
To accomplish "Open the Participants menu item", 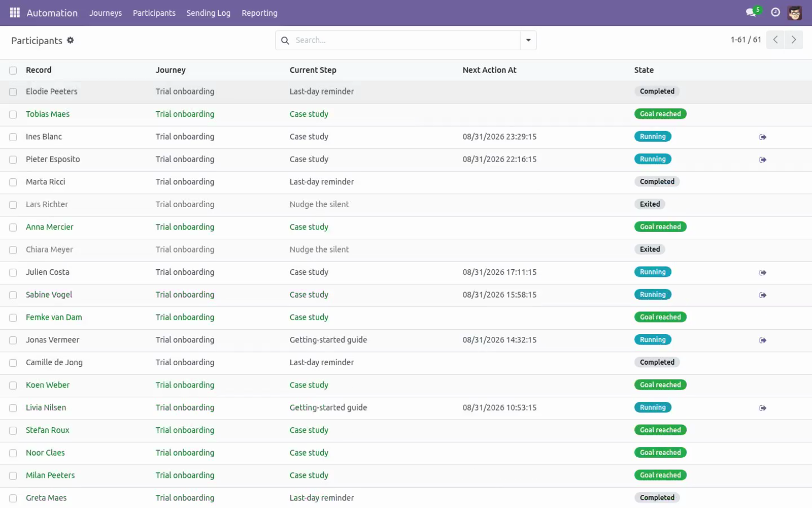I will click(154, 13).
